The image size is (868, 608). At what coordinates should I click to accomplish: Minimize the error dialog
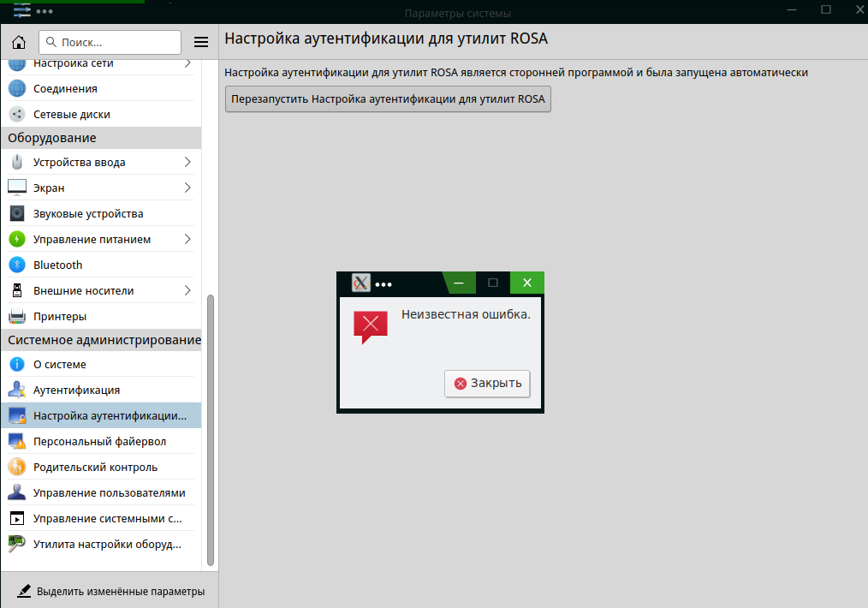click(458, 283)
